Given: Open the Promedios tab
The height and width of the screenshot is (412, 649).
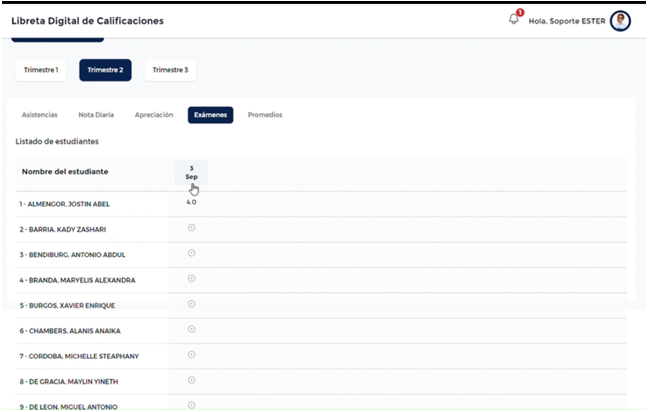Looking at the screenshot, I should tap(265, 115).
